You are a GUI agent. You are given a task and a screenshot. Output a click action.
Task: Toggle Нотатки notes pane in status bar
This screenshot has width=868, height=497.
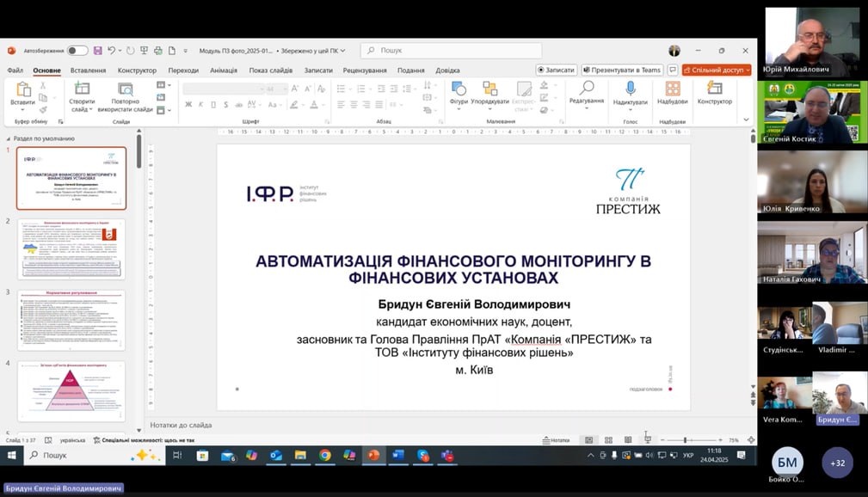556,440
